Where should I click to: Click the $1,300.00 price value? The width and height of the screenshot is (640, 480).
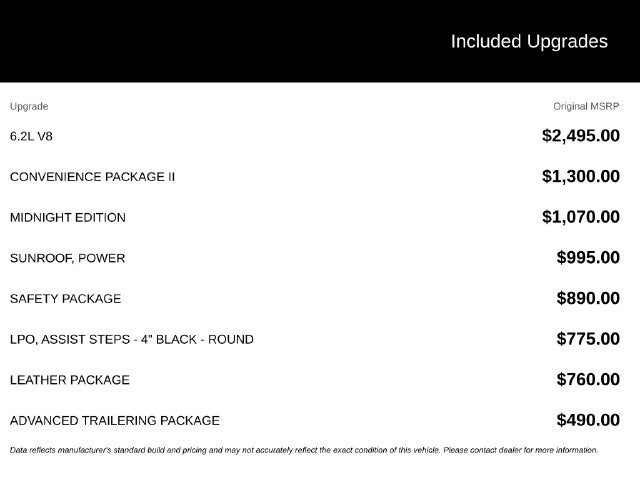581,176
